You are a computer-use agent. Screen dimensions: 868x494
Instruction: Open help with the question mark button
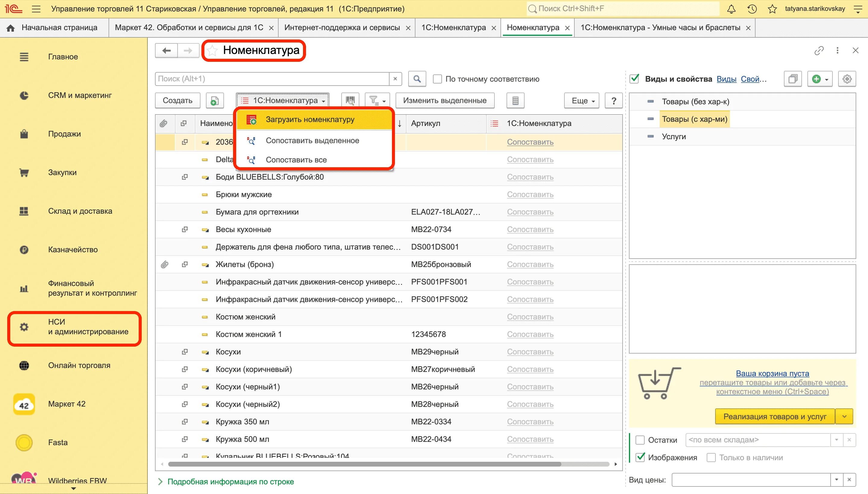pos(614,100)
